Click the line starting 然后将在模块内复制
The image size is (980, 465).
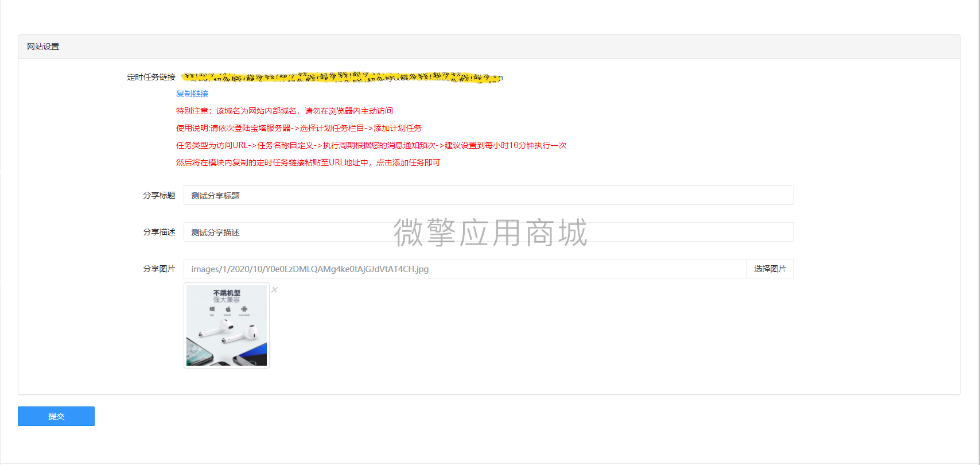click(308, 162)
